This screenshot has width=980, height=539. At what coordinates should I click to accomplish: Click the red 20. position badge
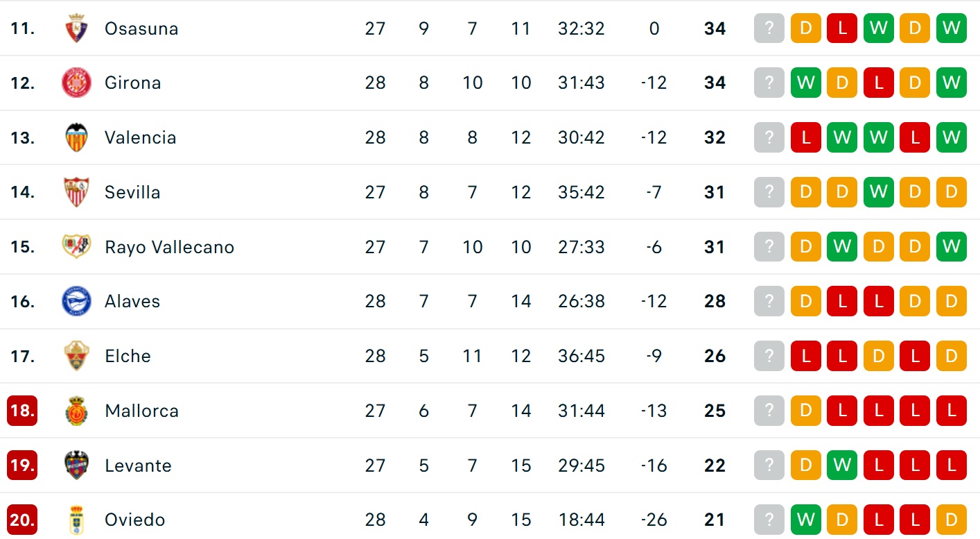pos(22,520)
